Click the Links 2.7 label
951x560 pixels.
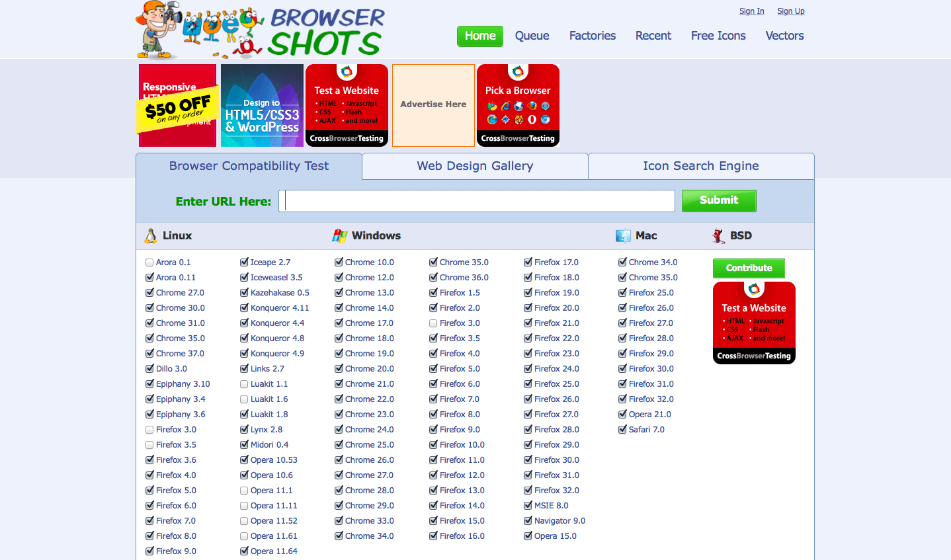267,369
